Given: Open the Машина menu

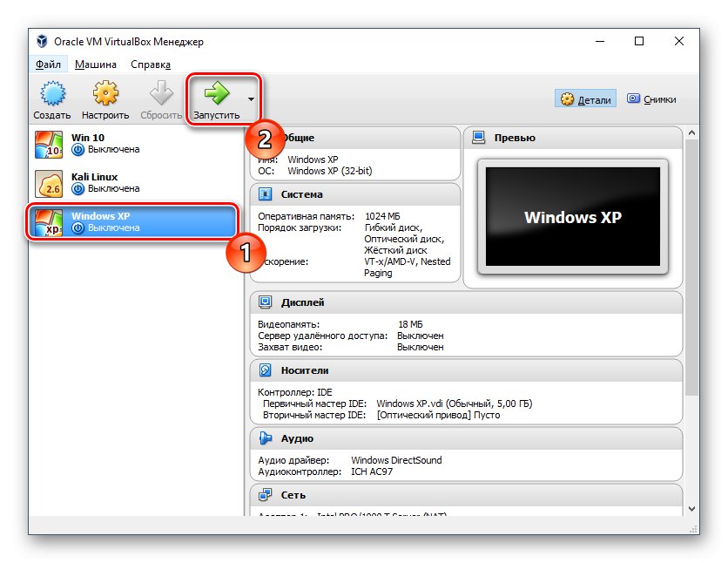Looking at the screenshot, I should tap(96, 64).
